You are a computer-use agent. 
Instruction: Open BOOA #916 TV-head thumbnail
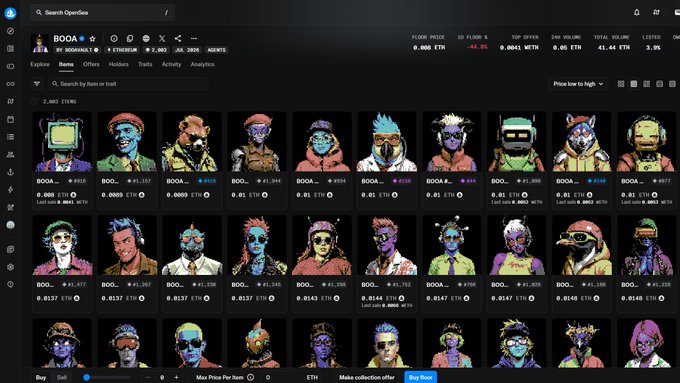pyautogui.click(x=62, y=142)
